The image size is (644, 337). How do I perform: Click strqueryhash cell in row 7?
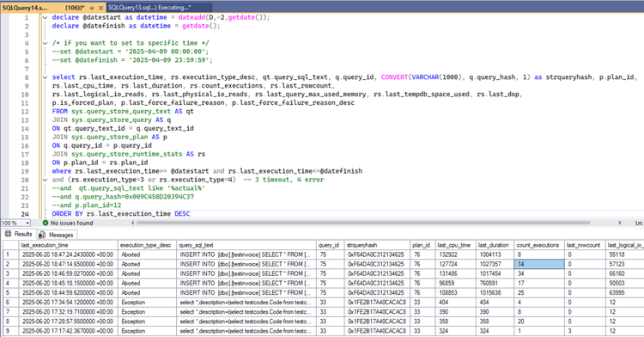[377, 312]
